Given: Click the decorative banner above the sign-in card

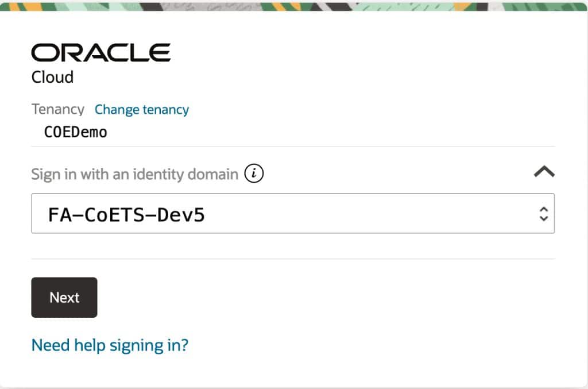Looking at the screenshot, I should 294,6.
